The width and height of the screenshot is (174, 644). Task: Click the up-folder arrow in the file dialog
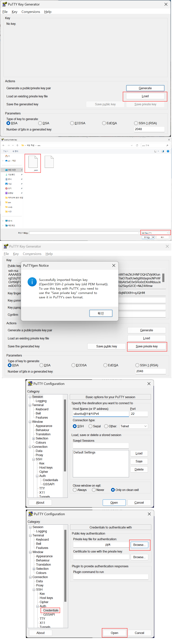tap(17, 145)
